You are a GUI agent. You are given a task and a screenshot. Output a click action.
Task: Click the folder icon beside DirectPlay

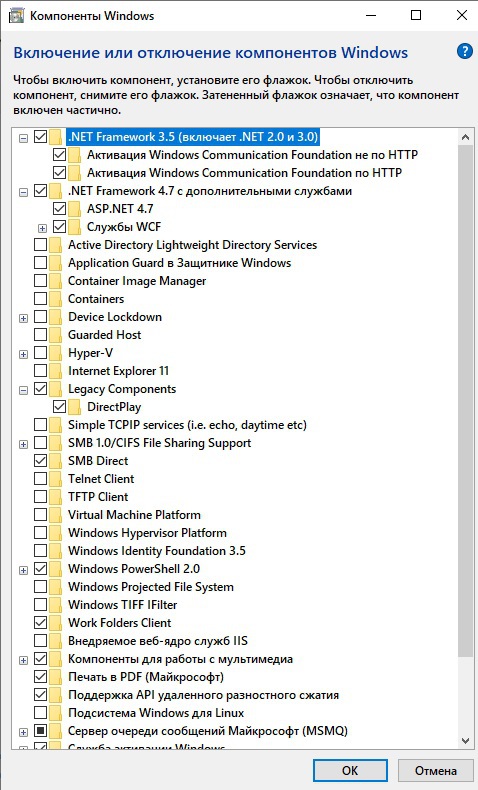coord(75,407)
